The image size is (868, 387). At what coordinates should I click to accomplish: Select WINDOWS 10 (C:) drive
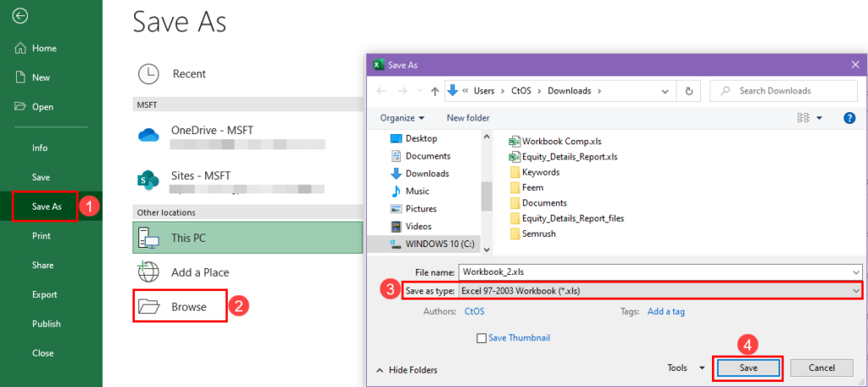(x=434, y=244)
